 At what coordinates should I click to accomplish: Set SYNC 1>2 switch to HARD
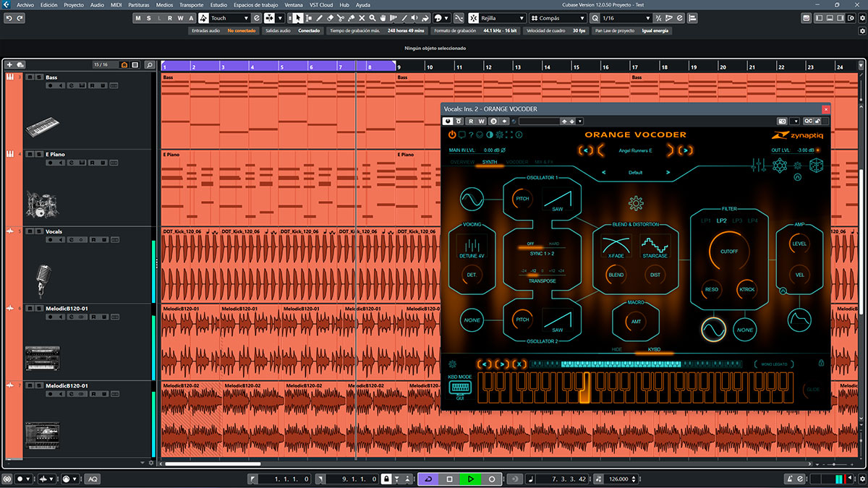click(554, 244)
